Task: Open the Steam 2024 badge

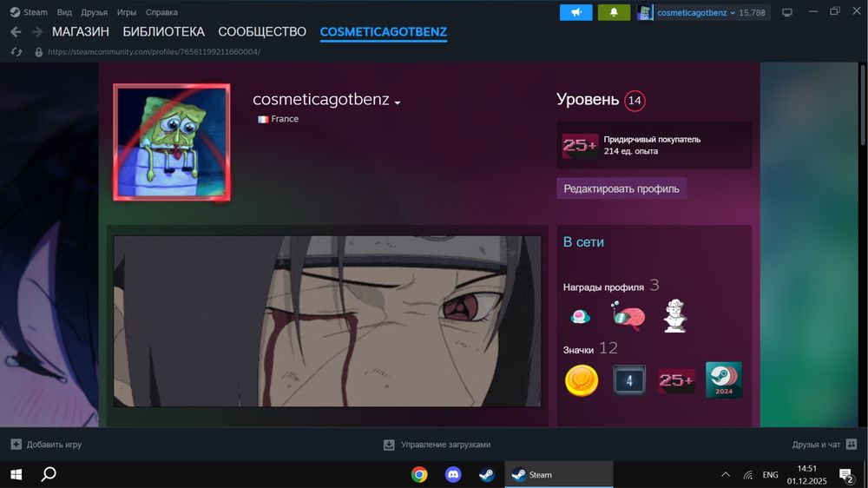Action: pyautogui.click(x=724, y=380)
